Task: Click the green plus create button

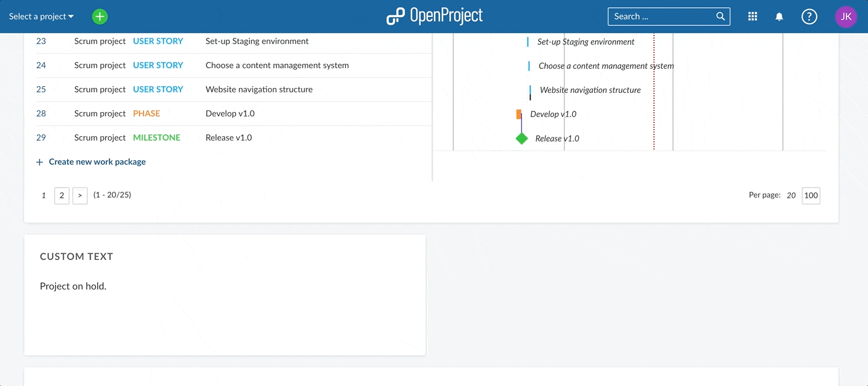Action: [x=100, y=17]
